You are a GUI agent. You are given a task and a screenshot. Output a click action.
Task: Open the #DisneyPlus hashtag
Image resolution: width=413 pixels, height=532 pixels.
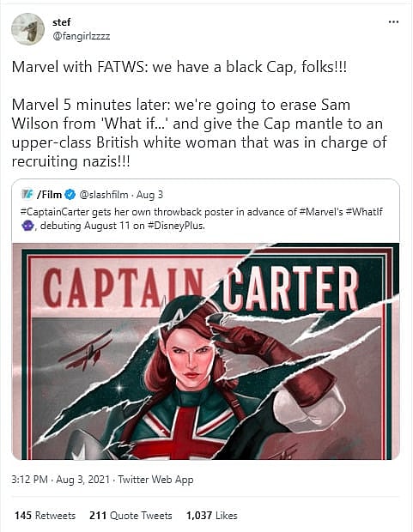point(176,226)
